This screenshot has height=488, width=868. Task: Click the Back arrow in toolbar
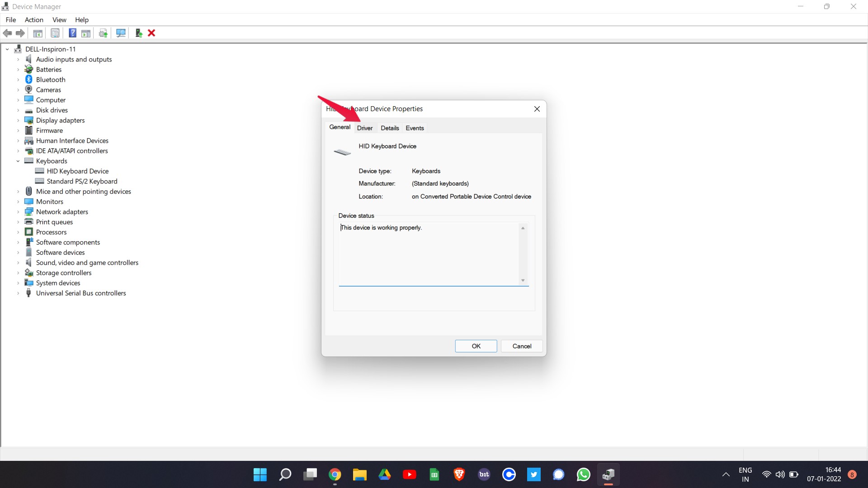click(8, 33)
